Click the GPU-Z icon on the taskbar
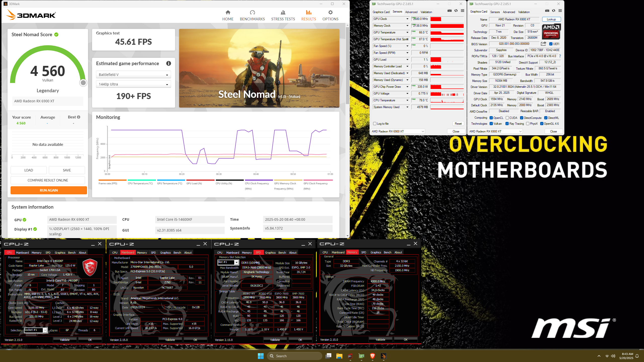The image size is (644, 362). pyautogui.click(x=361, y=356)
